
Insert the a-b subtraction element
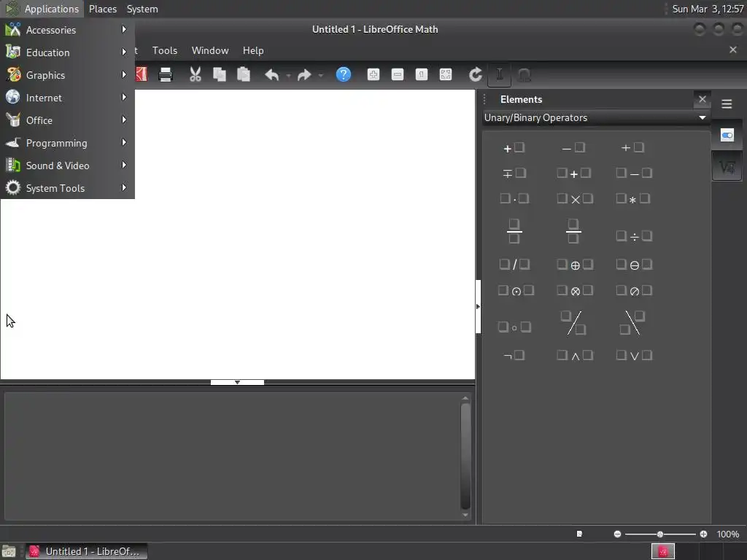tap(634, 174)
